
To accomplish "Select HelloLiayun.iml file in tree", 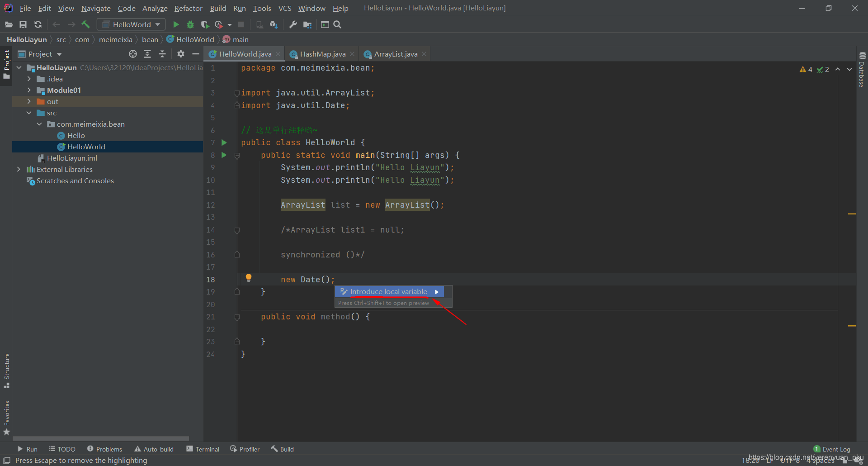I will [x=72, y=158].
